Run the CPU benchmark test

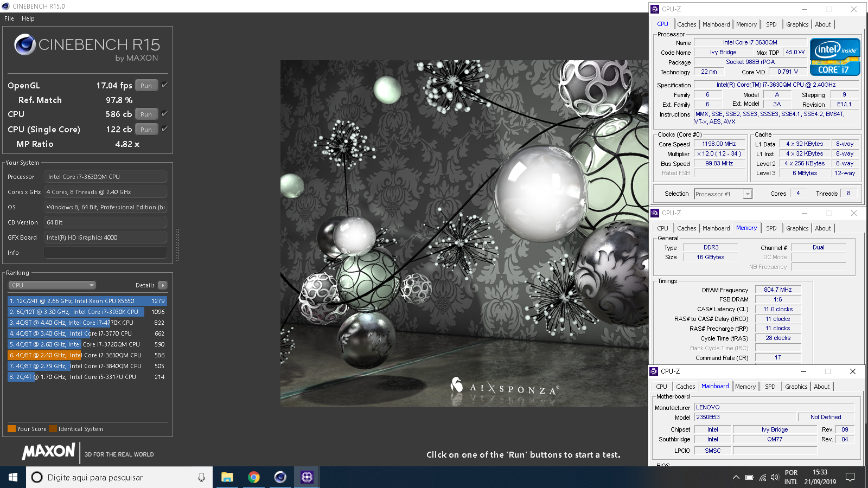[x=146, y=114]
